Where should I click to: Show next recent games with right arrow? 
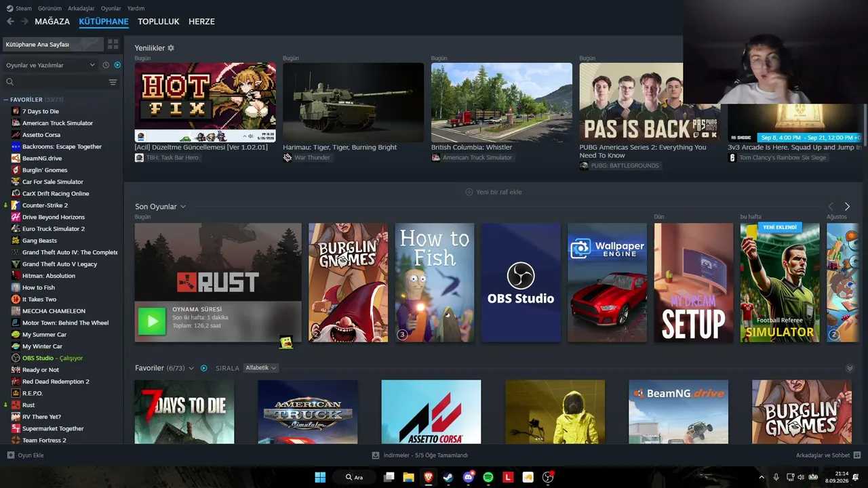(x=847, y=207)
